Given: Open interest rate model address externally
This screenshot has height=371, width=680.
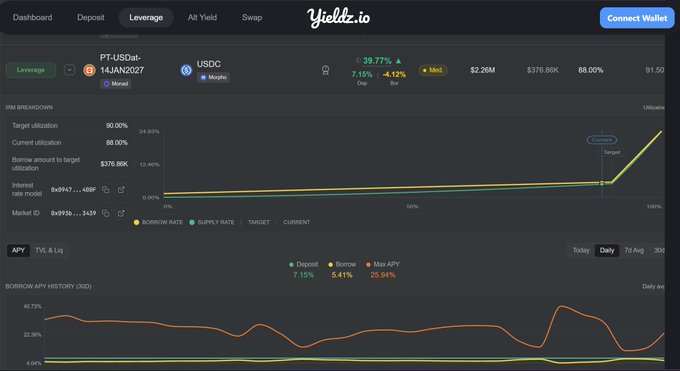Looking at the screenshot, I should pos(121,190).
